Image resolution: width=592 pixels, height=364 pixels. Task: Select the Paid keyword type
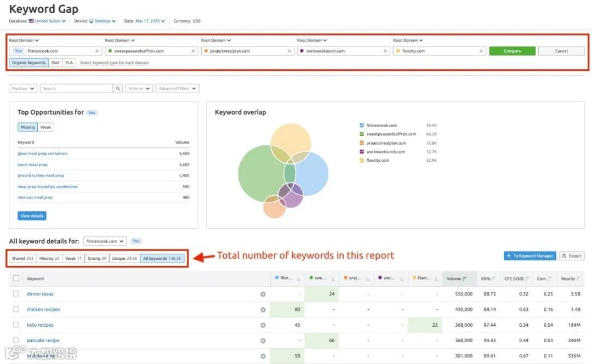tap(55, 62)
